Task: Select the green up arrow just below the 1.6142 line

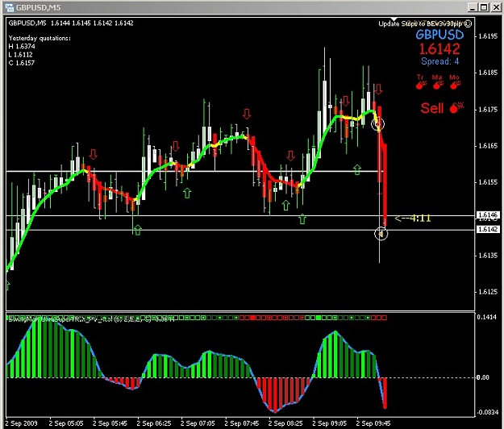Action: tap(138, 230)
